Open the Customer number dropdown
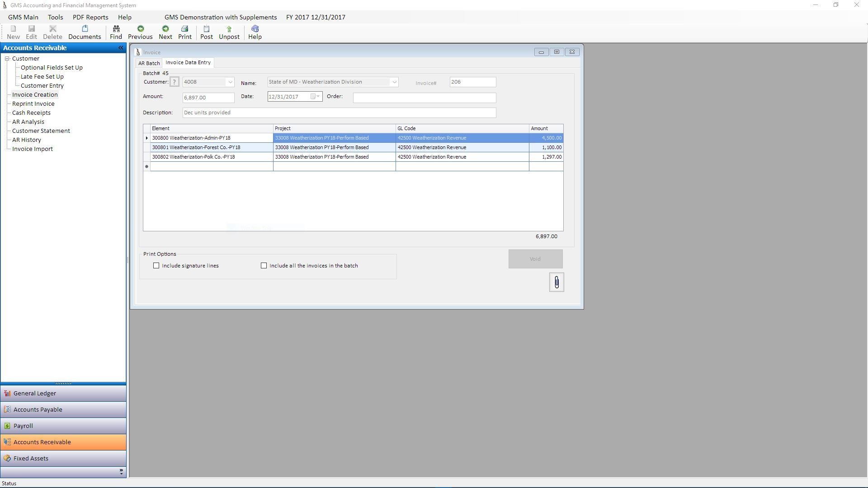Viewport: 868px width, 488px height. [x=230, y=82]
